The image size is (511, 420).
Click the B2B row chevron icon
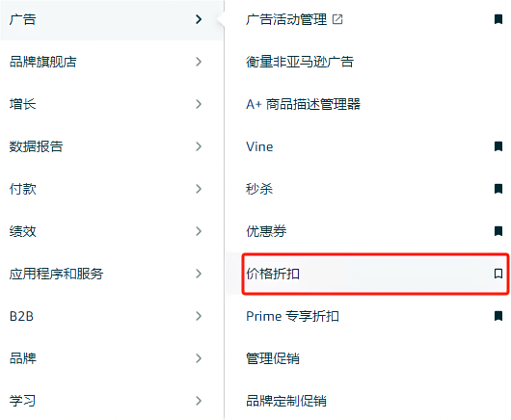[x=199, y=316]
